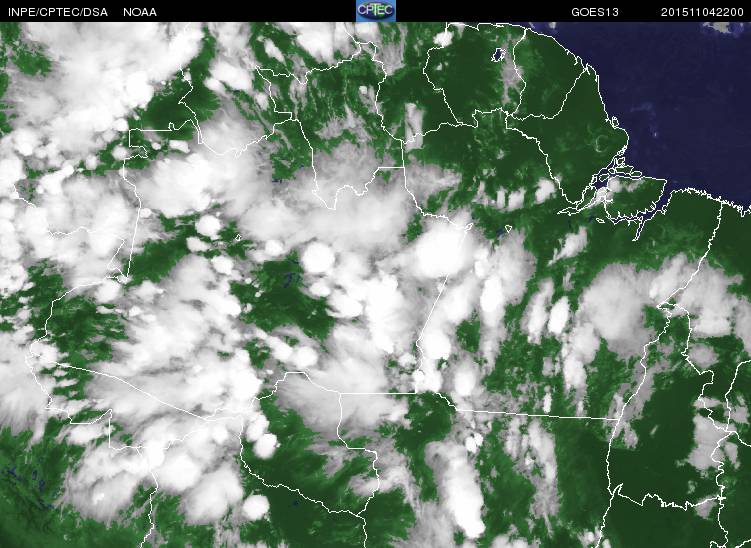Select the GOES13 satellite label

[595, 12]
